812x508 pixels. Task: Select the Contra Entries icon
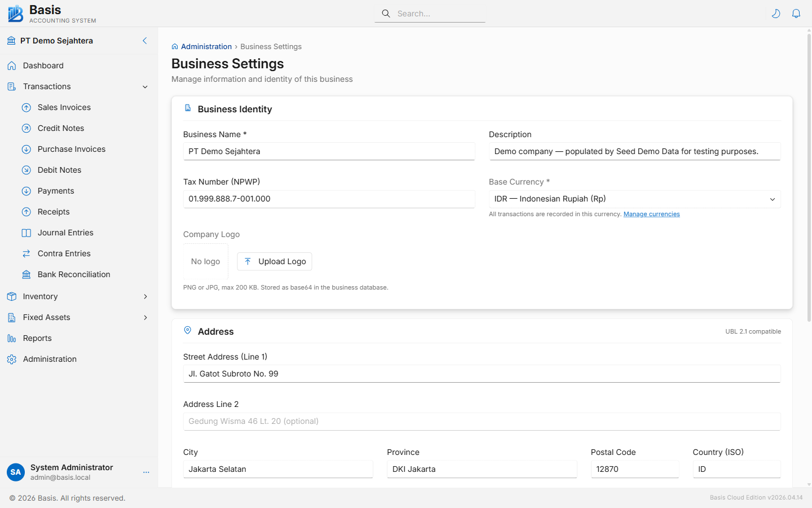26,253
